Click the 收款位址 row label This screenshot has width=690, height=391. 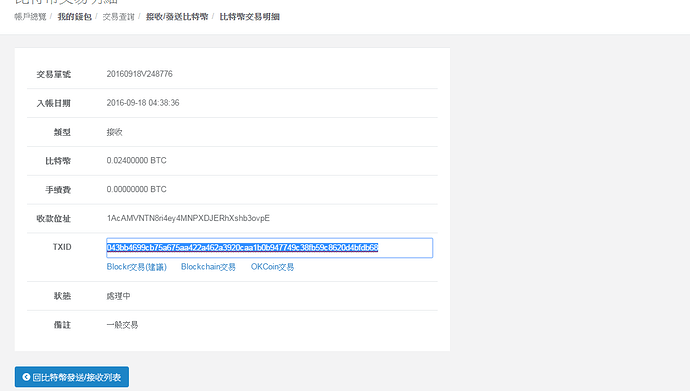click(x=54, y=219)
